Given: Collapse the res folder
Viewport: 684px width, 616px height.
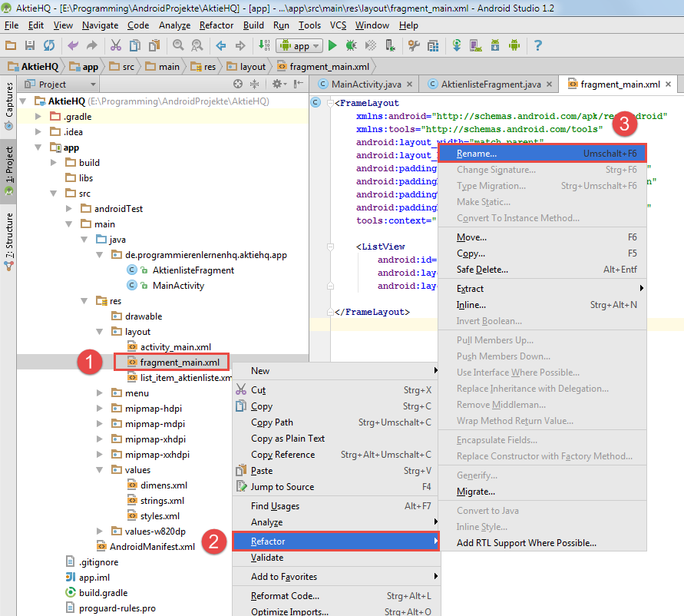Looking at the screenshot, I should click(84, 301).
